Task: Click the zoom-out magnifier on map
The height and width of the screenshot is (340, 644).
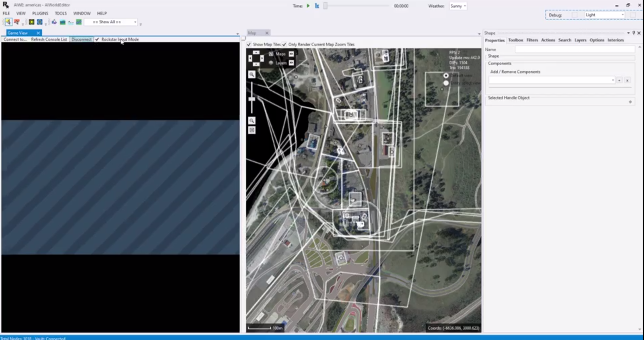Action: pyautogui.click(x=252, y=121)
